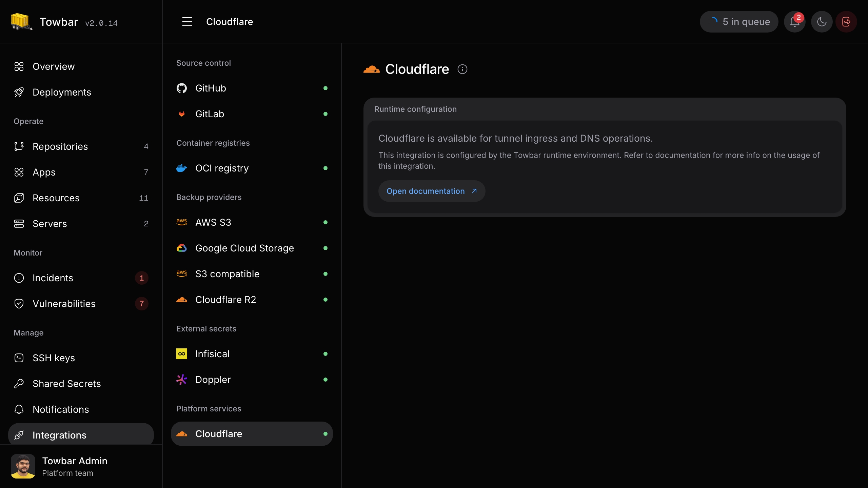This screenshot has height=488, width=868.
Task: Click the GitHub green status dot
Action: coord(325,88)
